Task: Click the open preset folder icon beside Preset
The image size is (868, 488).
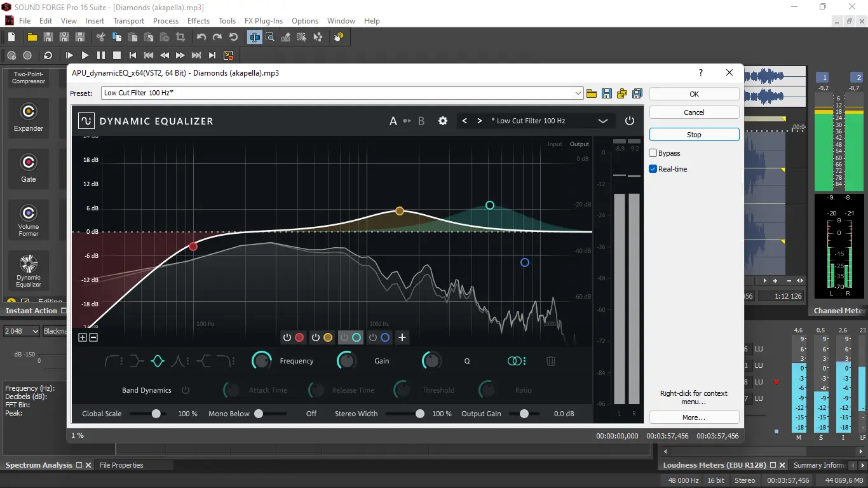Action: tap(592, 93)
